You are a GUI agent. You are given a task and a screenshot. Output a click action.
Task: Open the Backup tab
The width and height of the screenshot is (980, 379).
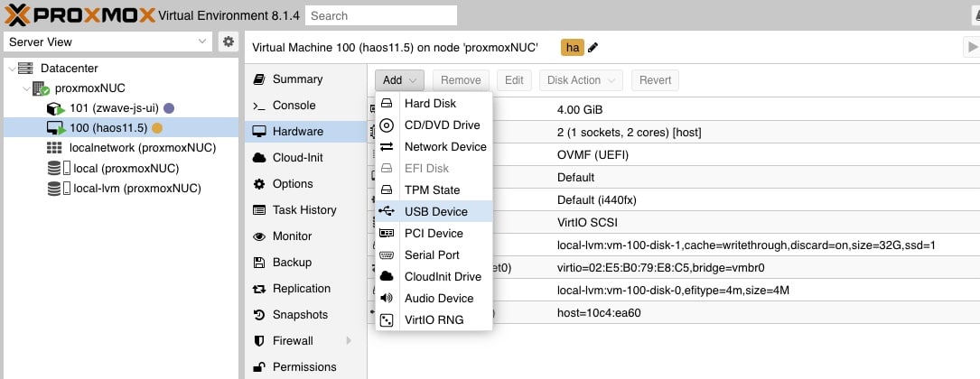305,263
